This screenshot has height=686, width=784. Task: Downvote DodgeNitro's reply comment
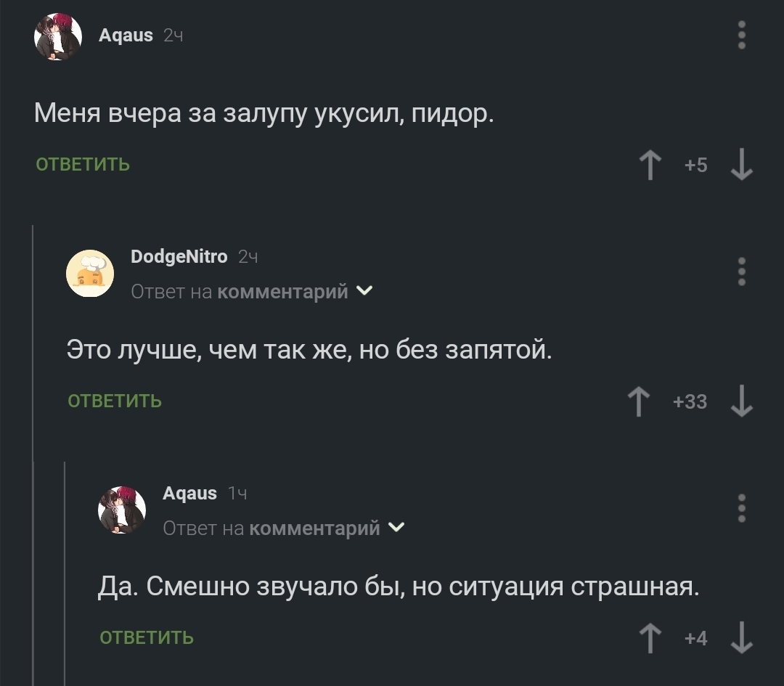pos(741,401)
